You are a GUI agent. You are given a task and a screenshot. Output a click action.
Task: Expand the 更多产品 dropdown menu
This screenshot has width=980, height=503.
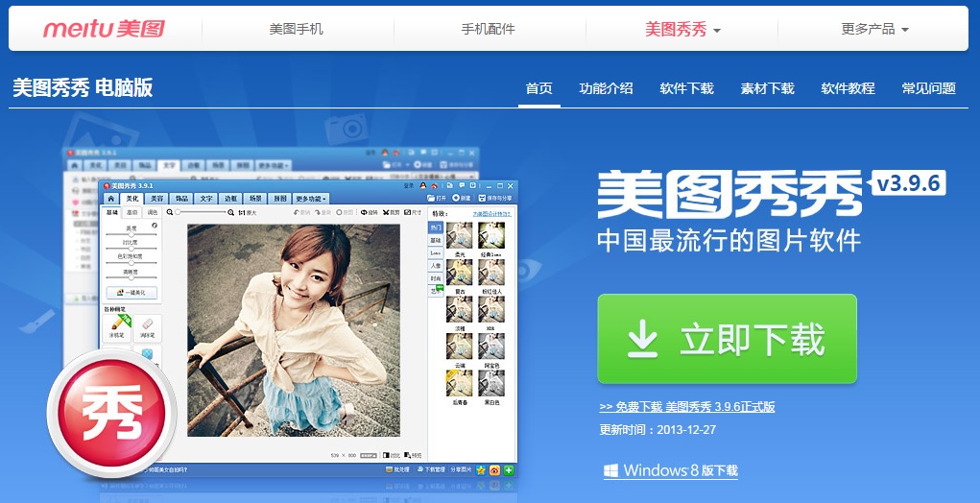874,29
